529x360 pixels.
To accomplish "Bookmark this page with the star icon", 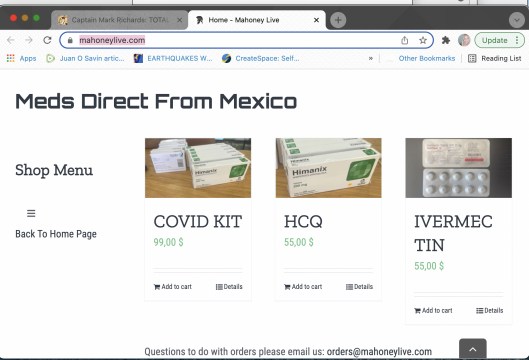I will (x=423, y=40).
